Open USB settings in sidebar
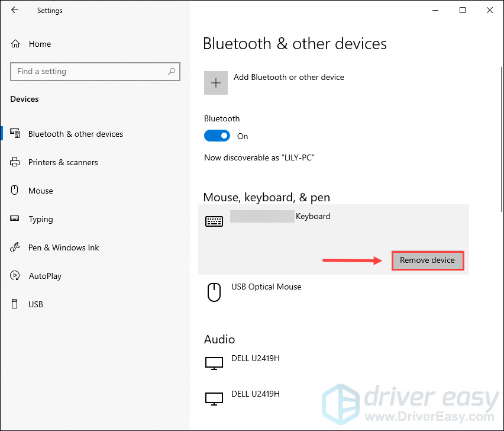The image size is (504, 431). tap(35, 304)
